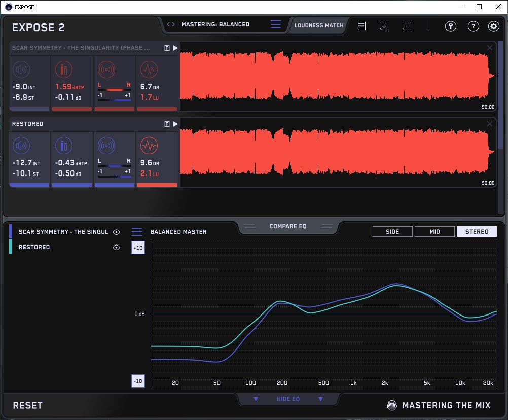Click the Reset button
Image resolution: width=508 pixels, height=420 pixels.
pos(28,405)
